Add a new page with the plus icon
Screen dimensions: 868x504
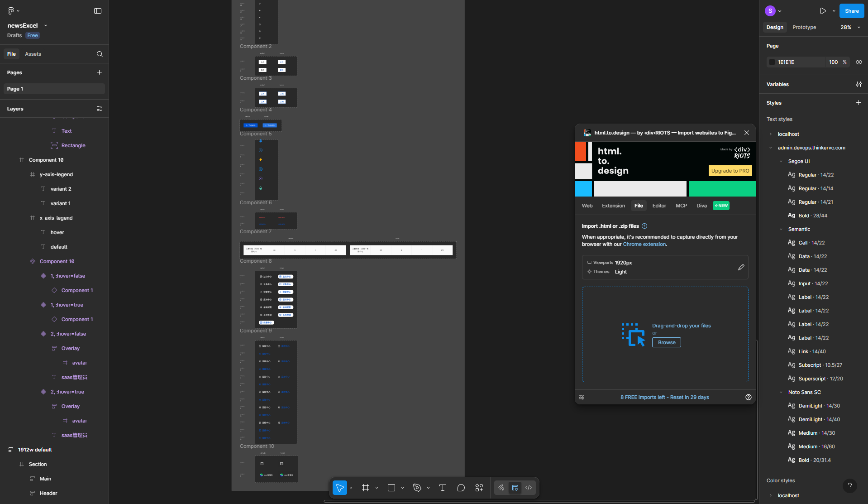(99, 72)
